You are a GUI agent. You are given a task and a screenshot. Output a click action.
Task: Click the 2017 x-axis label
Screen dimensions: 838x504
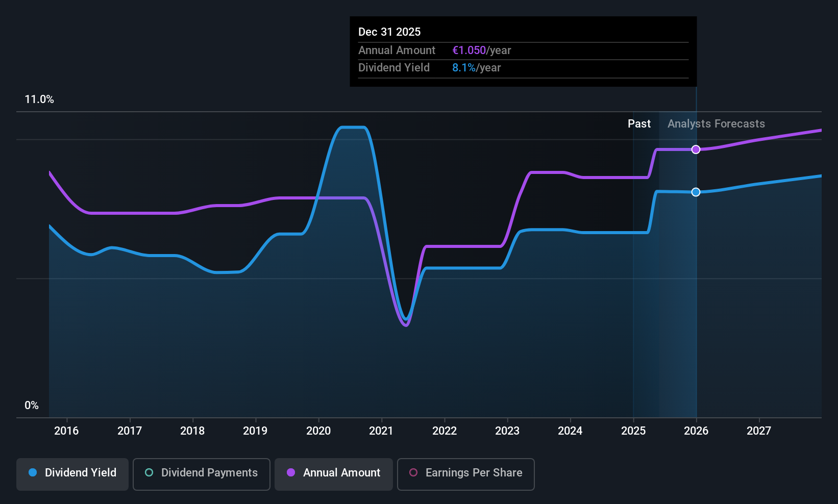point(130,431)
